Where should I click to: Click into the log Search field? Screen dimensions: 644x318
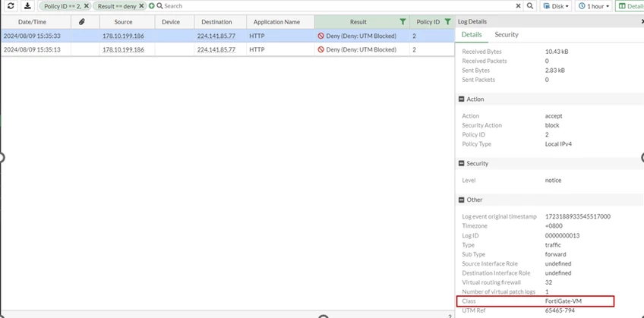point(336,6)
